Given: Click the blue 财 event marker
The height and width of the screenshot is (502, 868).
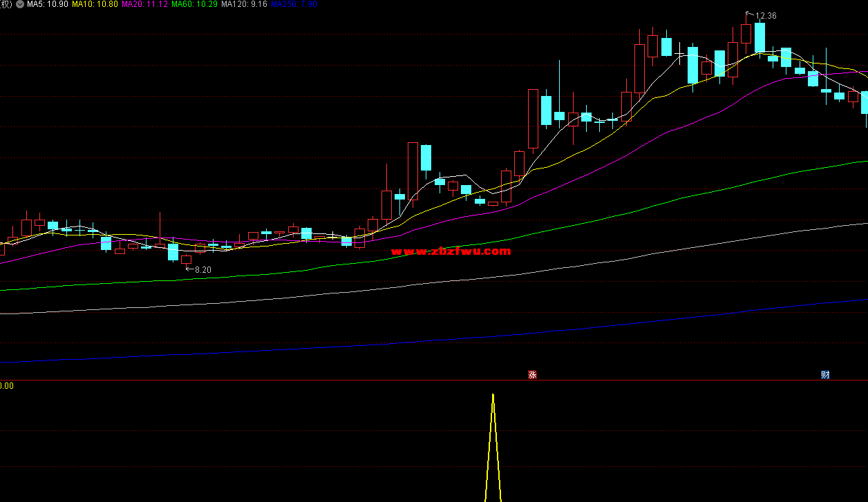Looking at the screenshot, I should tap(825, 375).
